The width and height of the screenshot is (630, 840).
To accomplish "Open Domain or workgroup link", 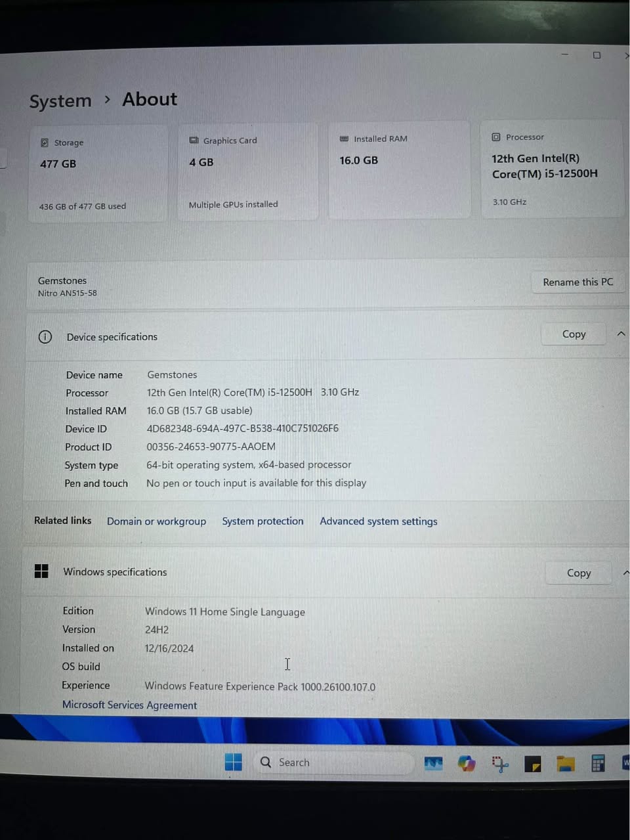I will (156, 521).
